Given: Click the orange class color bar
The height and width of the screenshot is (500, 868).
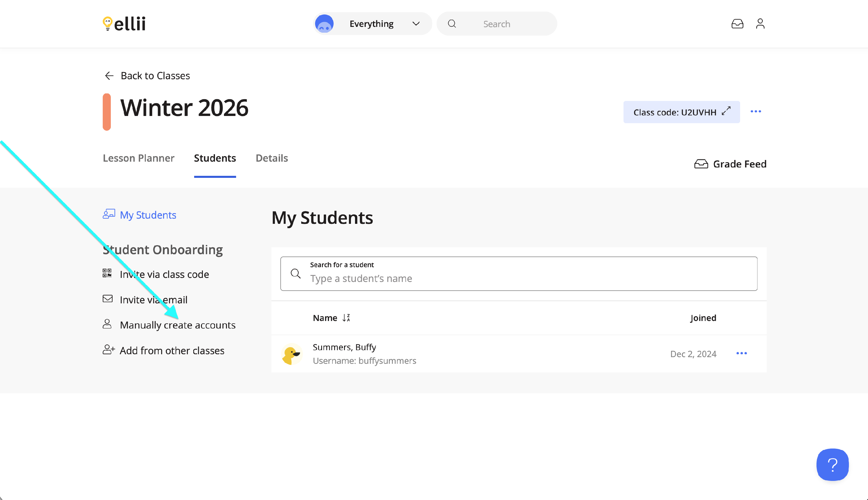Looking at the screenshot, I should pyautogui.click(x=107, y=112).
